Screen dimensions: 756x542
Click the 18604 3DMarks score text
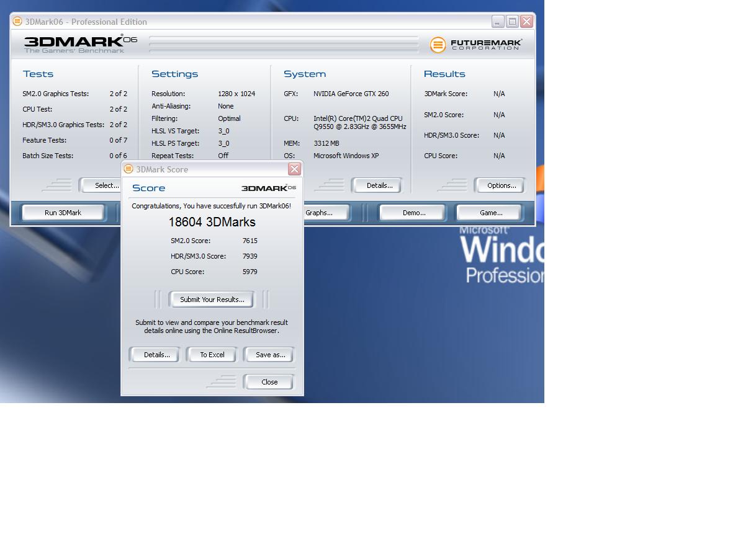point(212,222)
